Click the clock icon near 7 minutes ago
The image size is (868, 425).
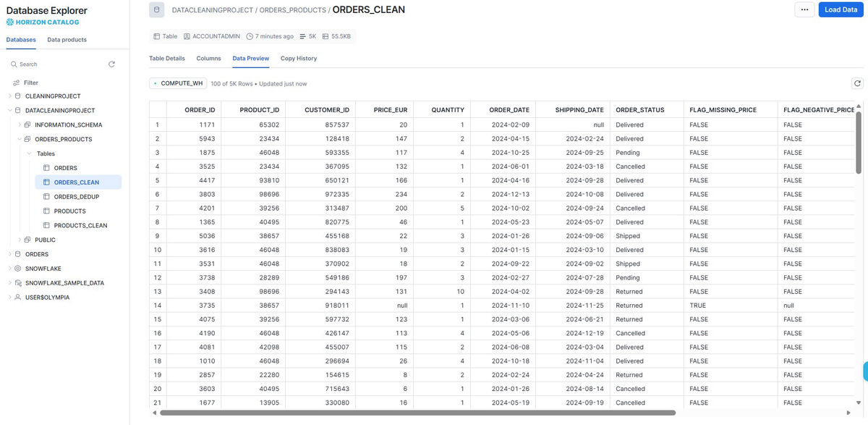coord(250,36)
